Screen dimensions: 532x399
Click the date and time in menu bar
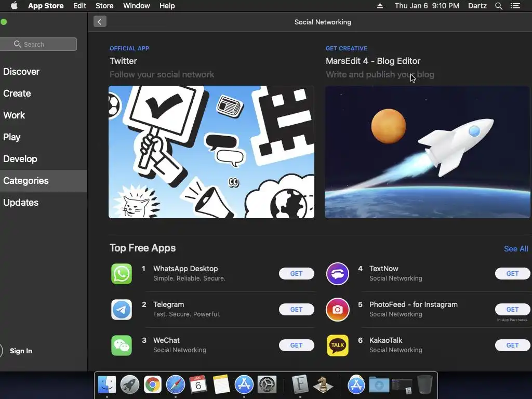[x=427, y=6]
